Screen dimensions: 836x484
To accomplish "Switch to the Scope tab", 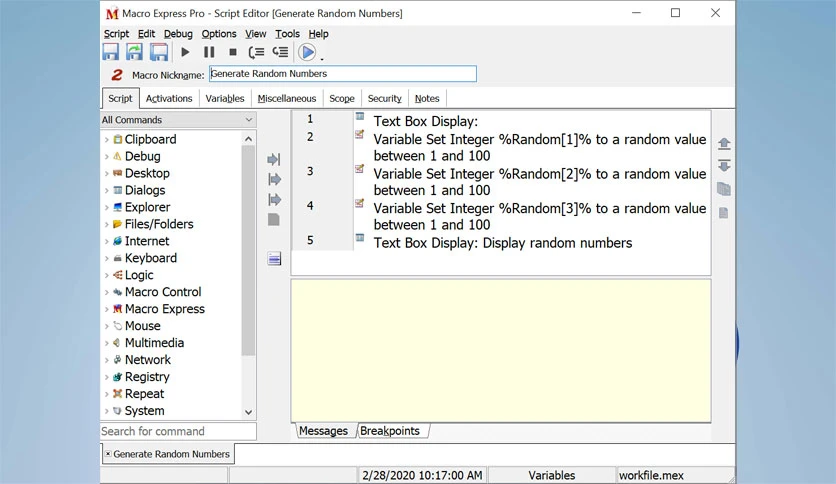I will [342, 99].
